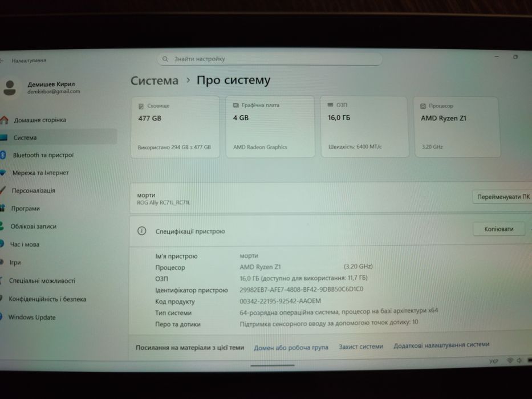Open Додаткові налаштування системи link
Viewport: 532px width, 399px height.
coord(441,345)
